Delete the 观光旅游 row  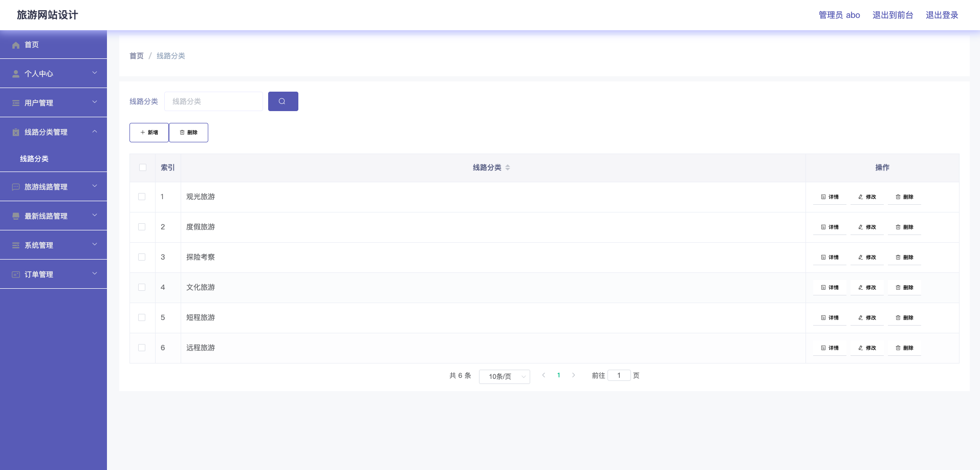pos(904,197)
